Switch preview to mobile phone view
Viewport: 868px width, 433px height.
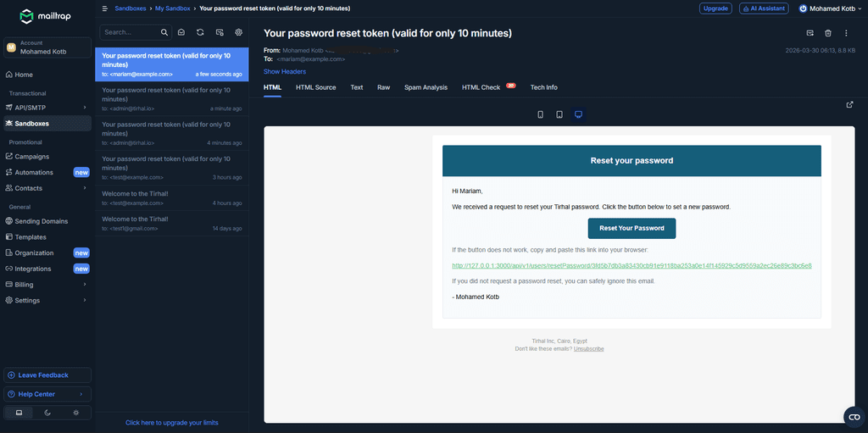541,114
